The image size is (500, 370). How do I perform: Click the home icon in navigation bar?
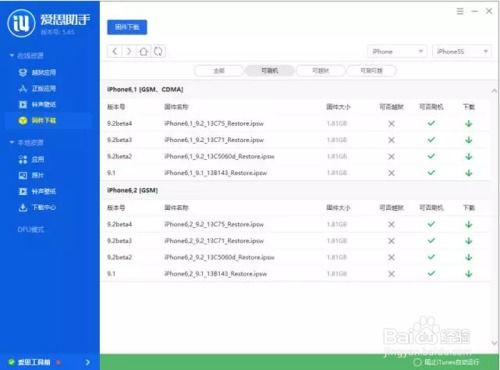pyautogui.click(x=143, y=51)
